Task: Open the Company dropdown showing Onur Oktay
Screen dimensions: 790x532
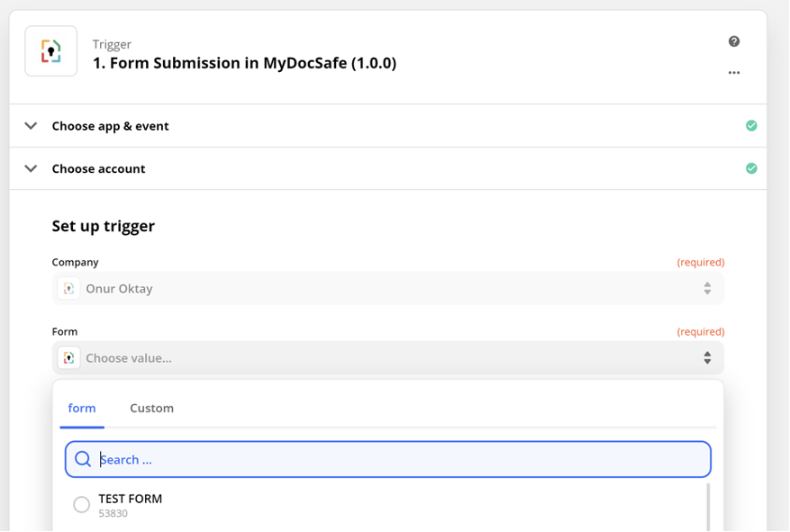Action: (x=388, y=288)
